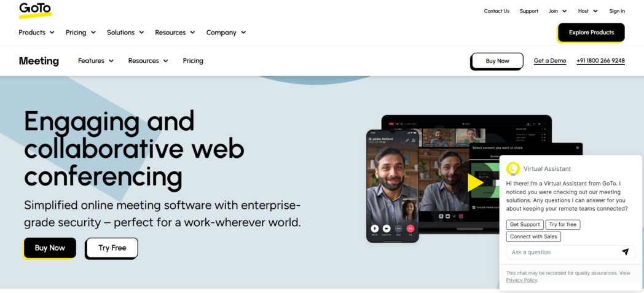Click the GoTo logo
This screenshot has width=644, height=293.
click(x=35, y=10)
